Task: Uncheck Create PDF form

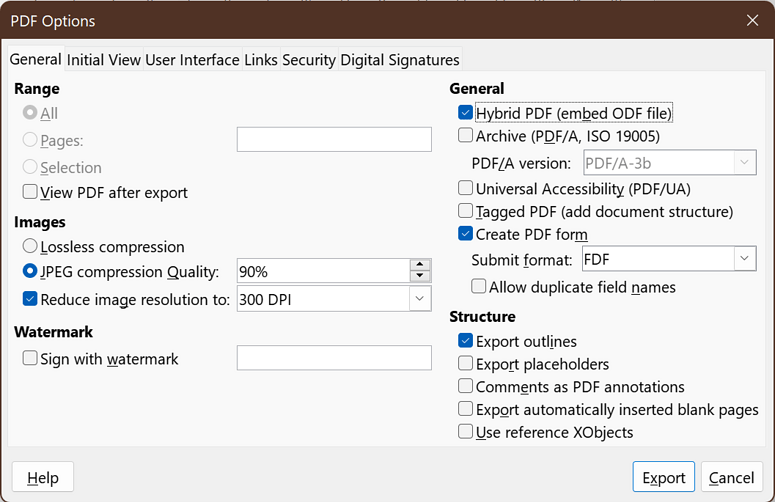Action: (x=466, y=234)
